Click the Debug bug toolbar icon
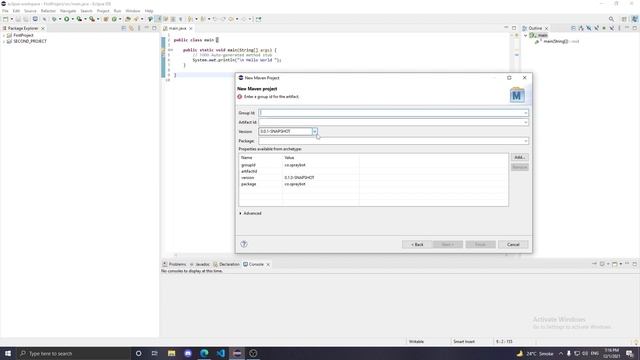This screenshot has width=640, height=360. pyautogui.click(x=54, y=19)
